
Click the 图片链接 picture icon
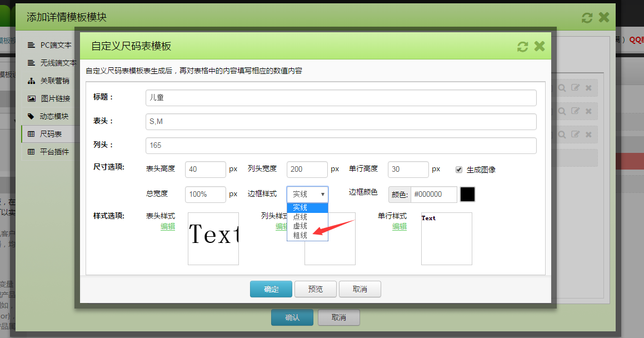(31, 98)
